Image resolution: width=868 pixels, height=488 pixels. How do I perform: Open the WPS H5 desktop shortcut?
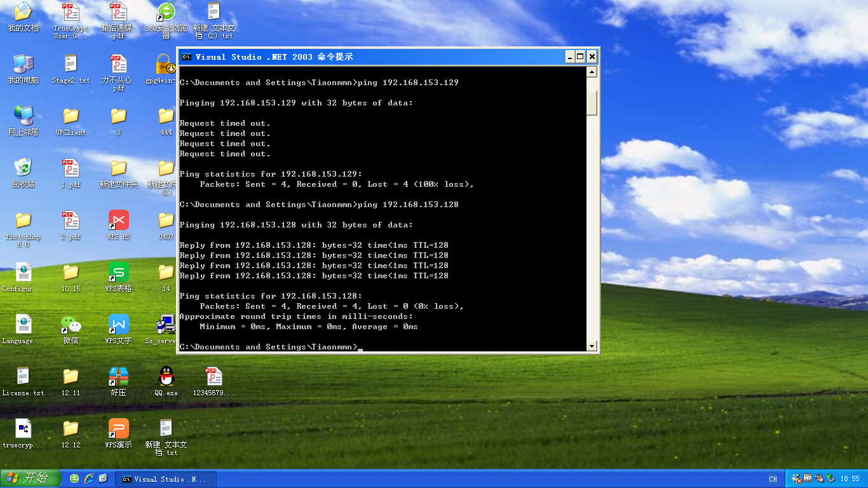tap(118, 220)
